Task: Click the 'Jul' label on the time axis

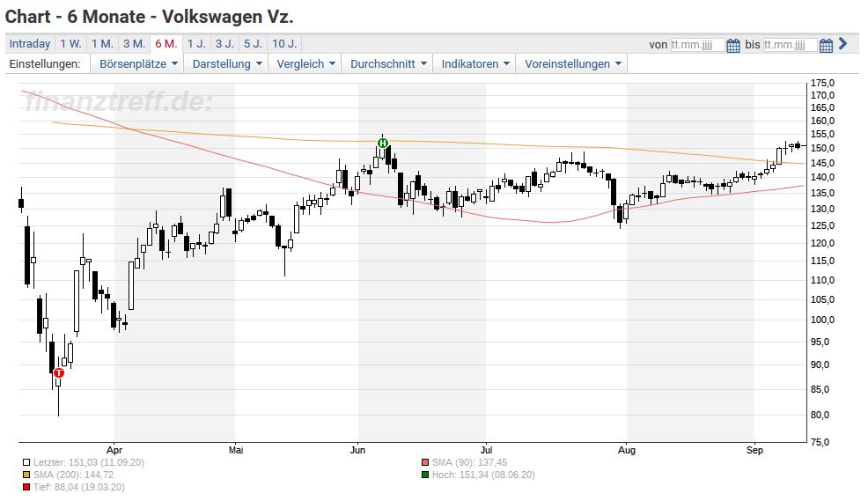Action: pos(486,450)
